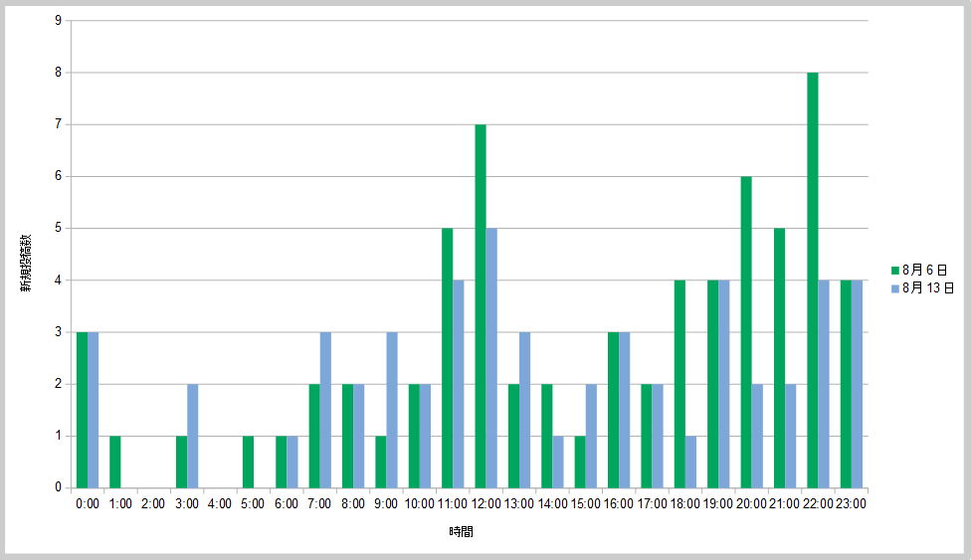Click the green legend swatch for 8月6日
Viewport: 971px width, 560px height.
click(x=894, y=270)
